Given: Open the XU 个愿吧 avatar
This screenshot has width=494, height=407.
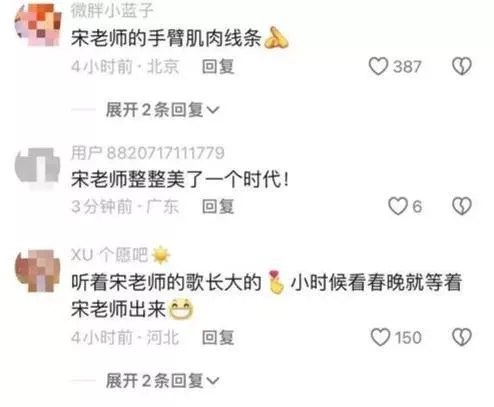Looking at the screenshot, I should [38, 270].
